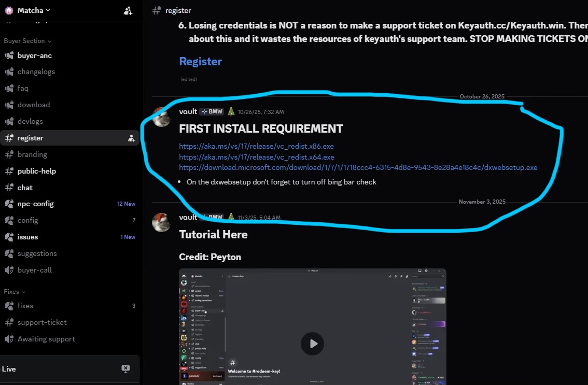
Task: Collapse the Buyer Section category
Action: coord(27,41)
